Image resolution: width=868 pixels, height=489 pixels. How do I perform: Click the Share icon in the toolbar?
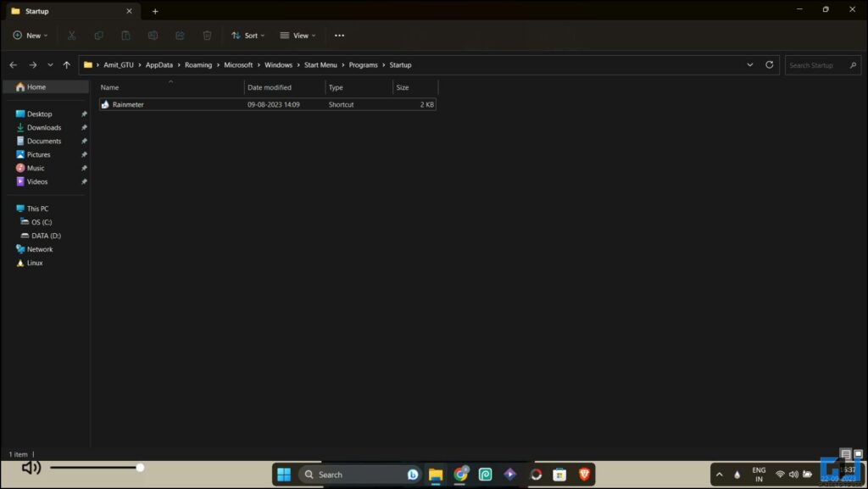click(x=180, y=35)
